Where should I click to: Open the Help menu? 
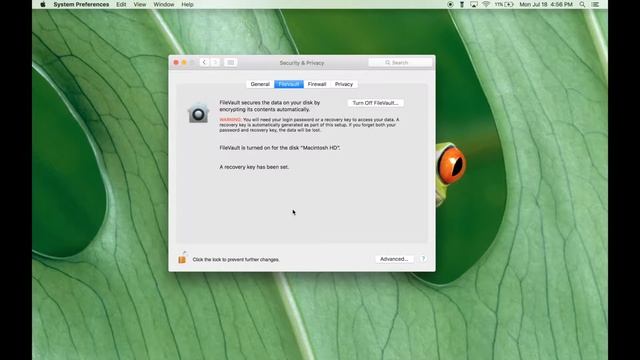[x=187, y=4]
